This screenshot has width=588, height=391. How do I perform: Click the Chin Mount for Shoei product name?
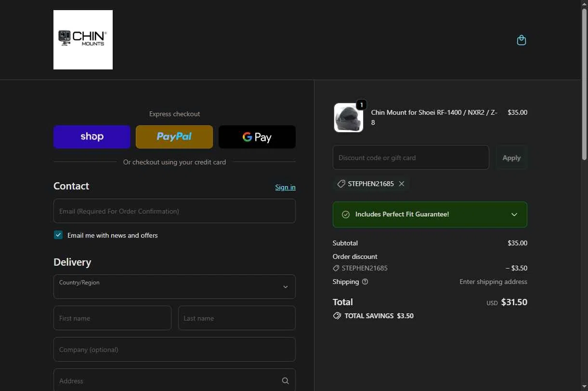pyautogui.click(x=434, y=117)
